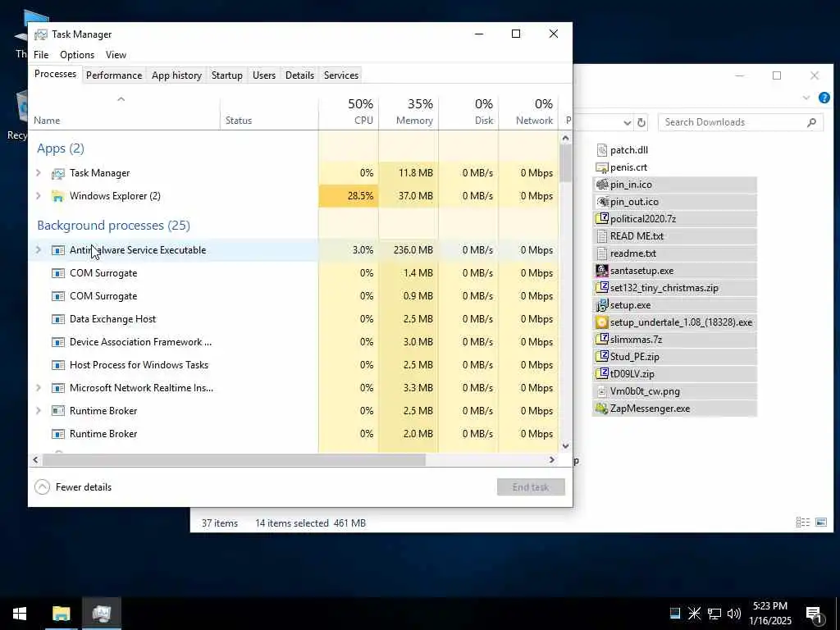Click the Search Downloads field

[741, 123]
